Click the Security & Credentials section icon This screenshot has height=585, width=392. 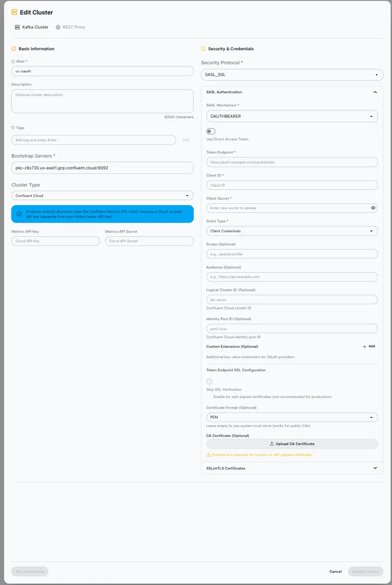coord(203,48)
